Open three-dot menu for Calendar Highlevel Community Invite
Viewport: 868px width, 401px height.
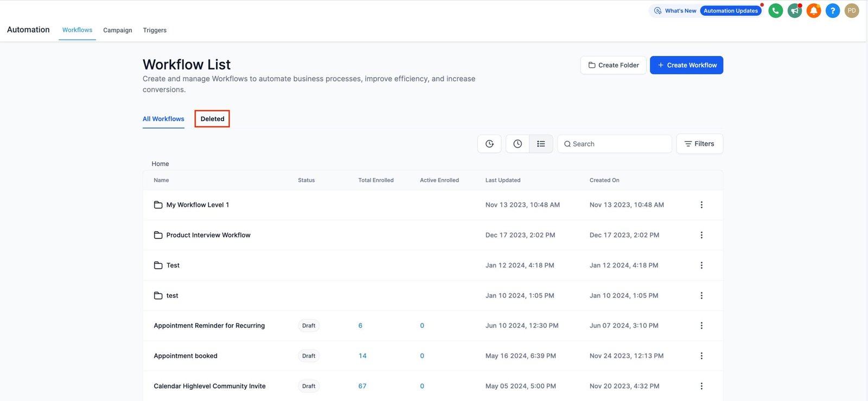coord(701,386)
